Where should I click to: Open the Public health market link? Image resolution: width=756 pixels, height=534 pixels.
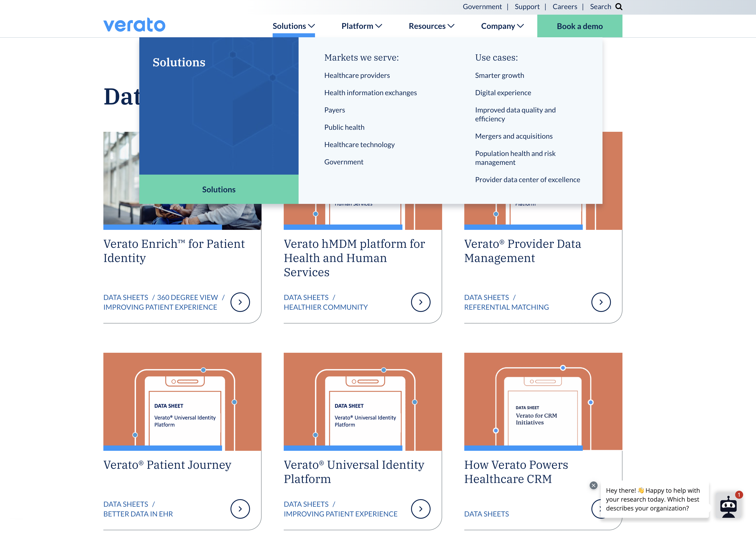coord(345,127)
